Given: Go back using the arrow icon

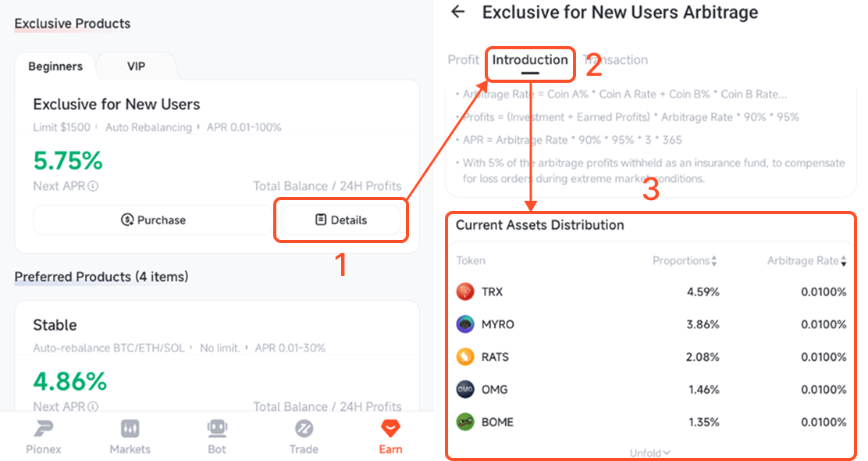Looking at the screenshot, I should [458, 12].
